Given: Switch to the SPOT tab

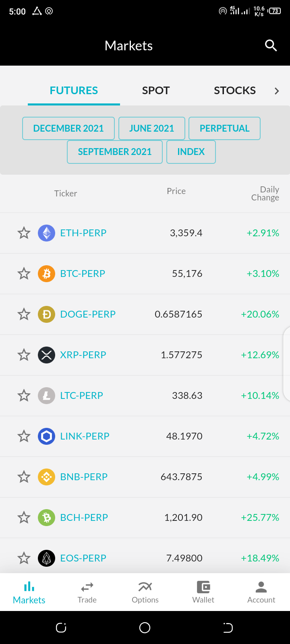Looking at the screenshot, I should (156, 91).
